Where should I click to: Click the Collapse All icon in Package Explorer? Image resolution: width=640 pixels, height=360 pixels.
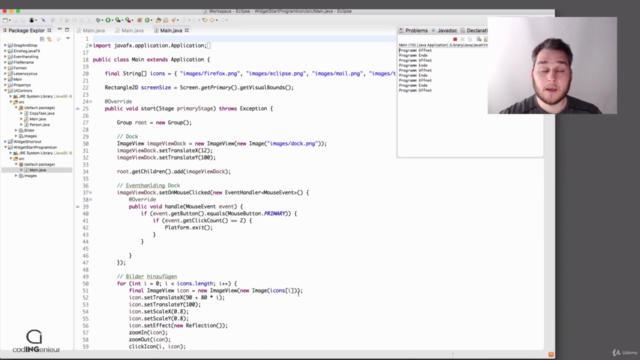[x=42, y=39]
